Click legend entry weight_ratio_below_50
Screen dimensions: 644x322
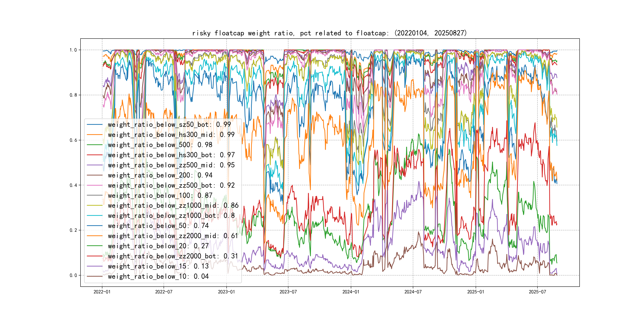pyautogui.click(x=158, y=226)
